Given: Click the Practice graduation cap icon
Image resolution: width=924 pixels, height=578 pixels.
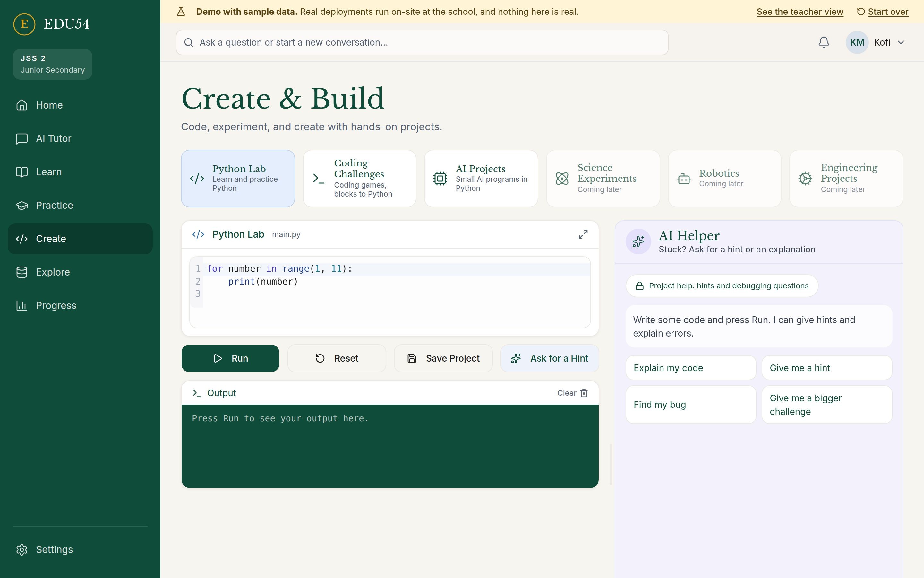Looking at the screenshot, I should coord(22,205).
